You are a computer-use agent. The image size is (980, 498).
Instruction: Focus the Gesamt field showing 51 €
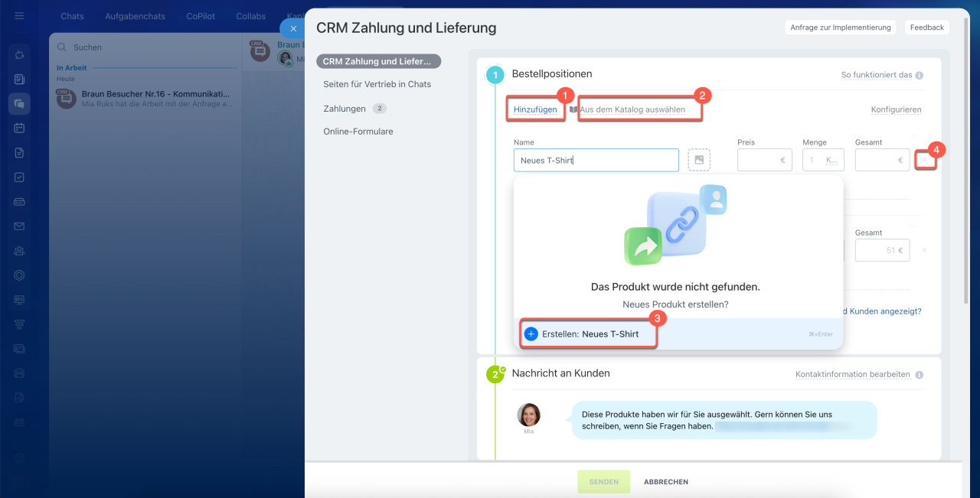point(883,250)
